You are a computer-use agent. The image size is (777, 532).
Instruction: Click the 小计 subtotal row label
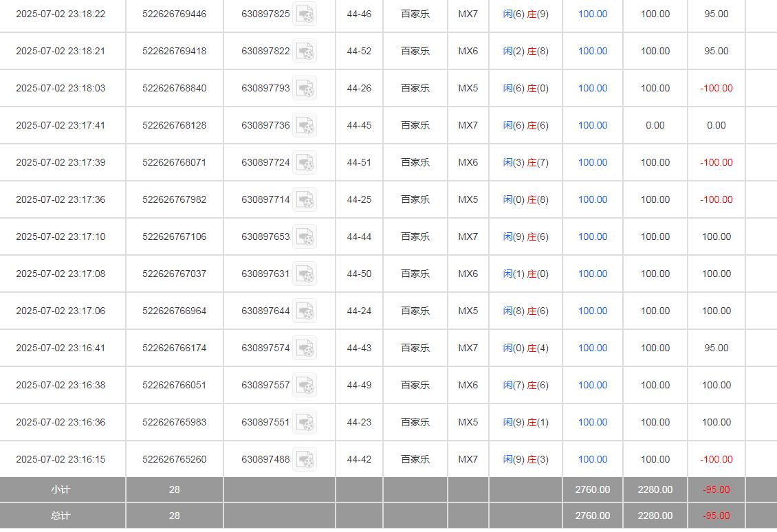coord(61,490)
